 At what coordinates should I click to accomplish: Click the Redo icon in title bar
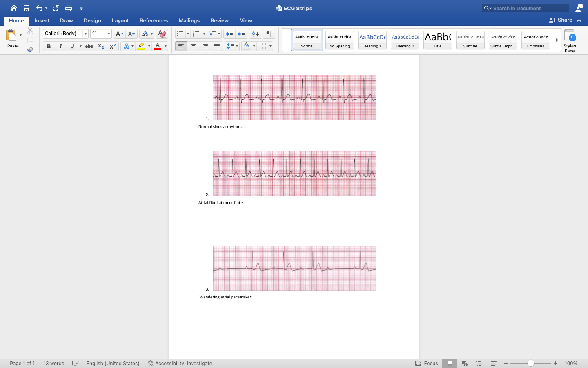click(56, 8)
